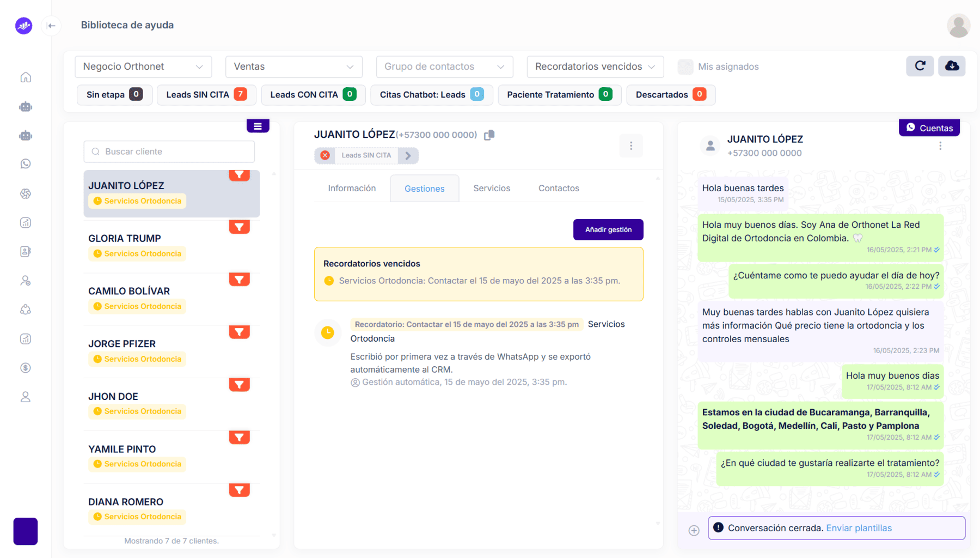The height and width of the screenshot is (558, 980).
Task: Select GLORIA TRUMP in the client list
Action: pyautogui.click(x=125, y=239)
